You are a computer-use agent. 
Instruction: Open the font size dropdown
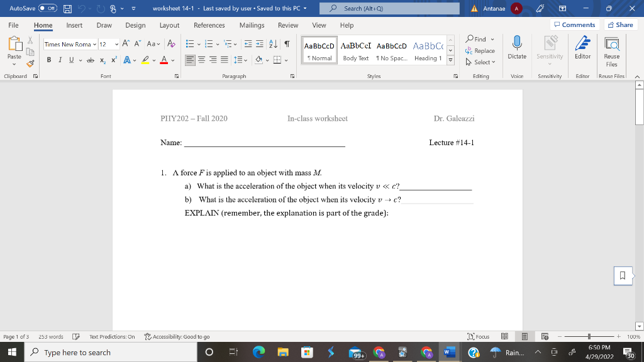click(116, 45)
